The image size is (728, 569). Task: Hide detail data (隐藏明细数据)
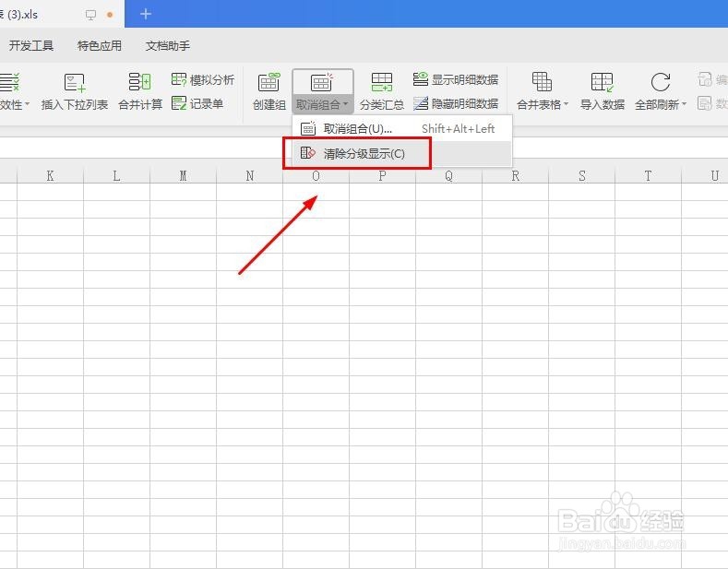point(456,103)
